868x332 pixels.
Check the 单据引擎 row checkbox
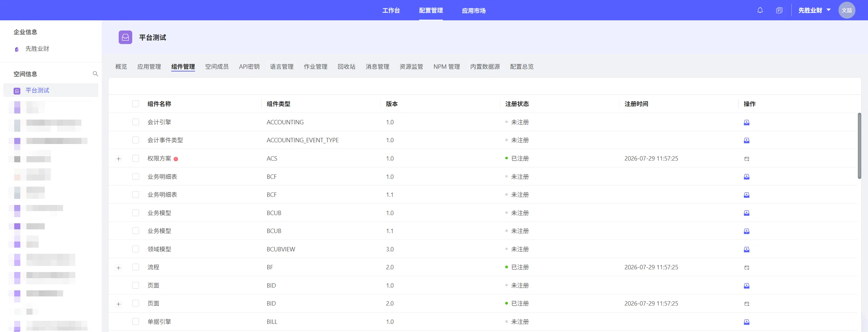[x=136, y=321]
